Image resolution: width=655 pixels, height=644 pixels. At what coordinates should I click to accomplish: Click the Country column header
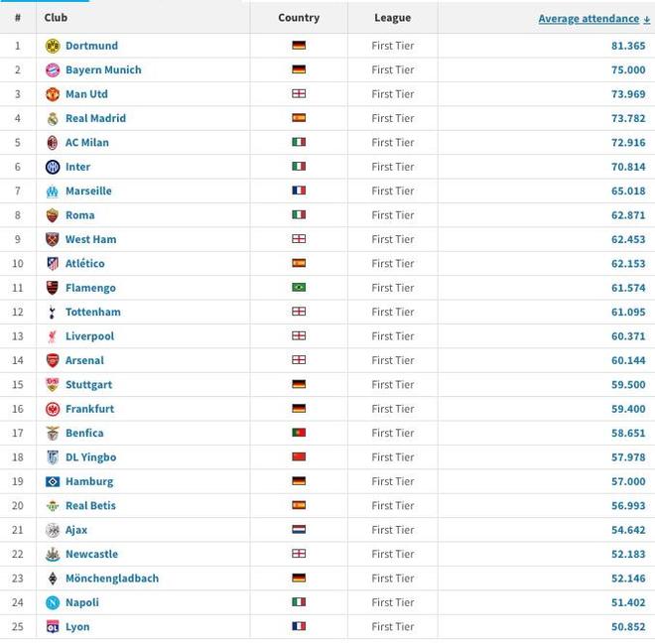pos(299,18)
